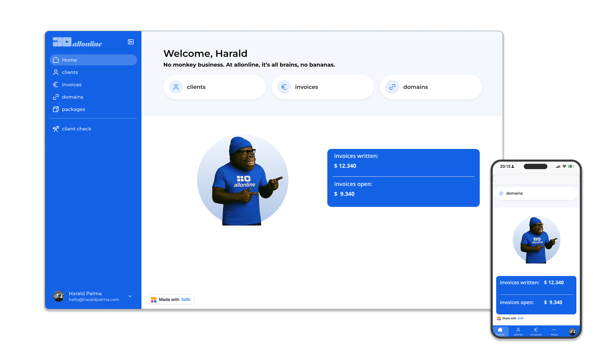
Task: Tap invoices tab in phone bottom bar
Action: point(536,331)
